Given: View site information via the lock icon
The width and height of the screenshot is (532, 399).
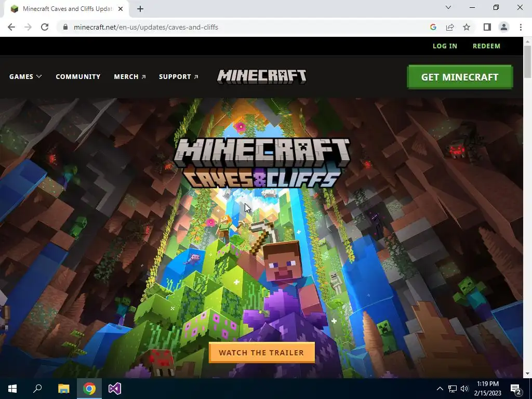Looking at the screenshot, I should (65, 27).
